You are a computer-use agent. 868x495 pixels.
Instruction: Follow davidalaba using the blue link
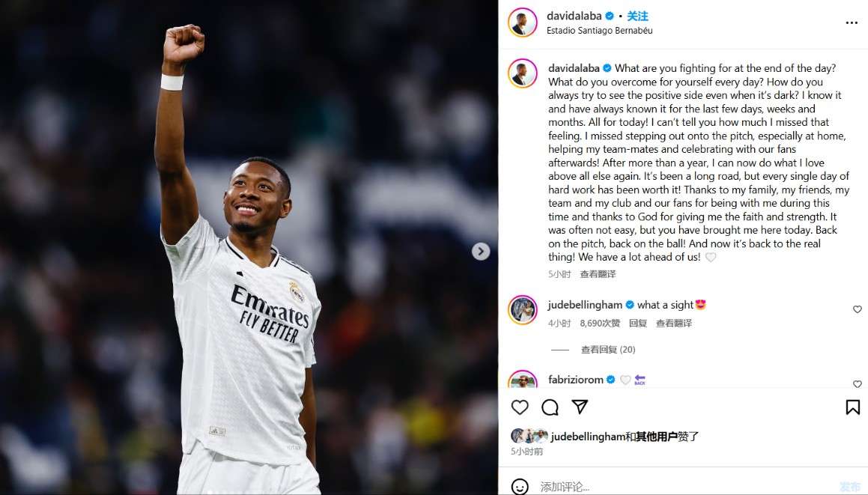637,16
